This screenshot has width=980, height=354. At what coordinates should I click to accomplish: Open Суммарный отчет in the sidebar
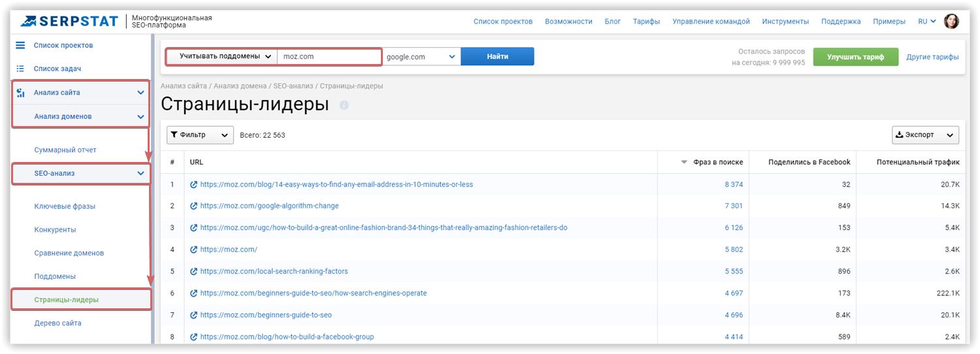[65, 150]
